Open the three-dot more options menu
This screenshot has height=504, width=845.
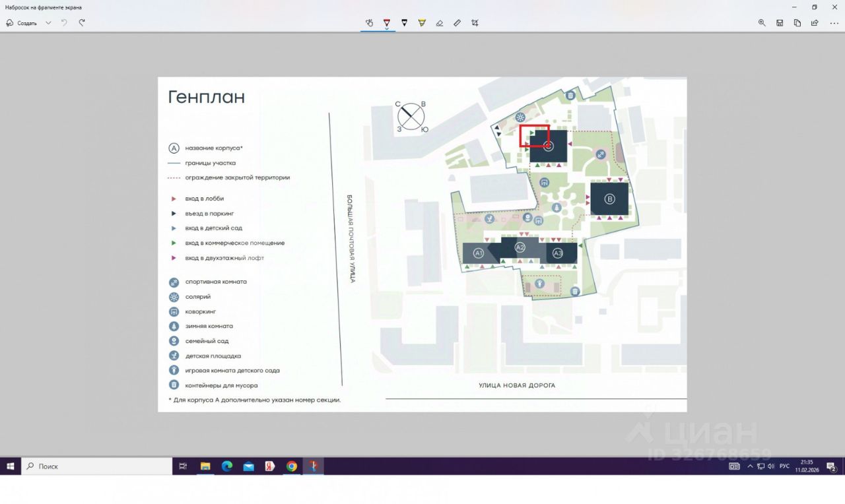pyautogui.click(x=834, y=22)
